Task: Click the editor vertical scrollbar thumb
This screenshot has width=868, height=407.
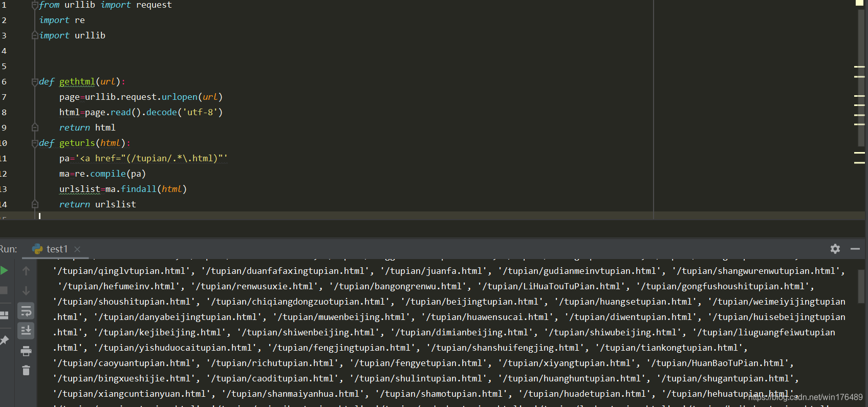Action: pos(861,78)
